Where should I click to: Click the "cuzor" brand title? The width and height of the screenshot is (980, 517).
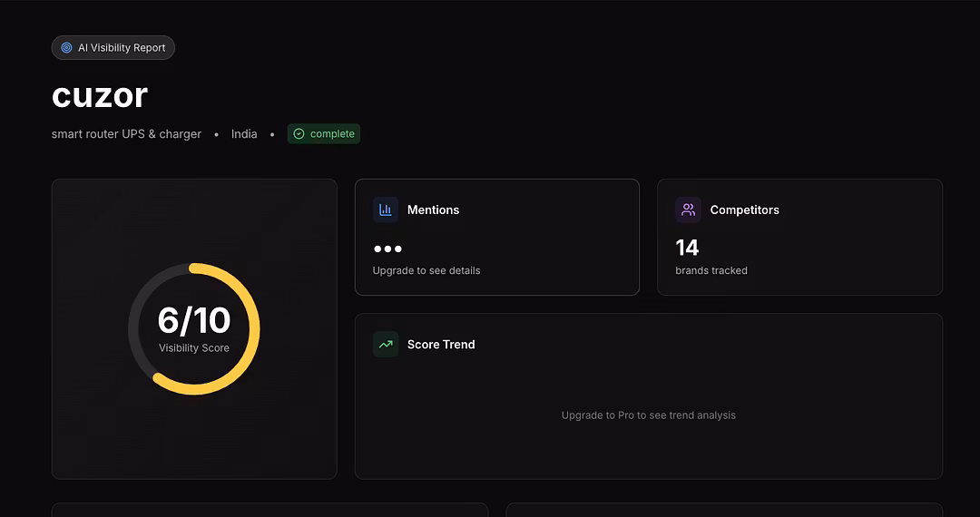pyautogui.click(x=100, y=95)
